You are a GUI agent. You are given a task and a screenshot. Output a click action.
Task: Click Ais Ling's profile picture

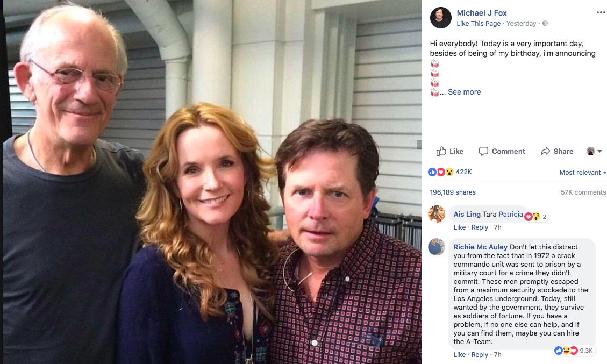tap(437, 214)
